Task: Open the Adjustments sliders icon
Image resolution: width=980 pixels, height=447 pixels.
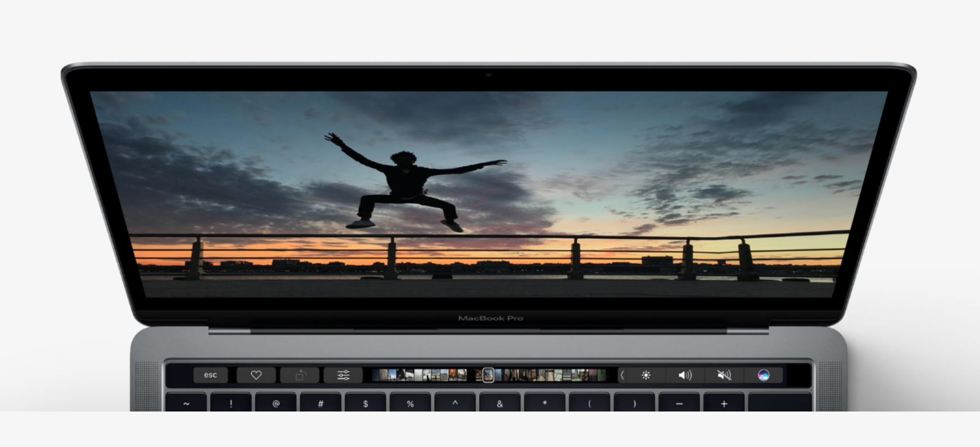Action: tap(344, 375)
